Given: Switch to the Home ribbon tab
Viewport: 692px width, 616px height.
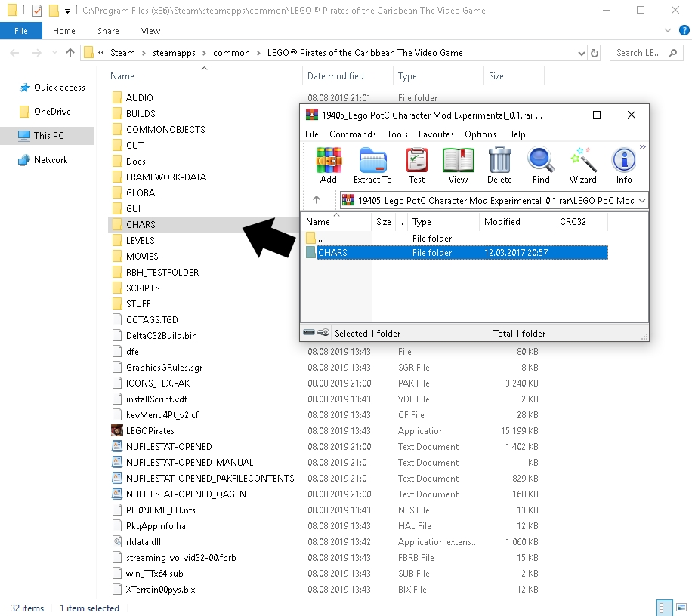Looking at the screenshot, I should click(64, 31).
